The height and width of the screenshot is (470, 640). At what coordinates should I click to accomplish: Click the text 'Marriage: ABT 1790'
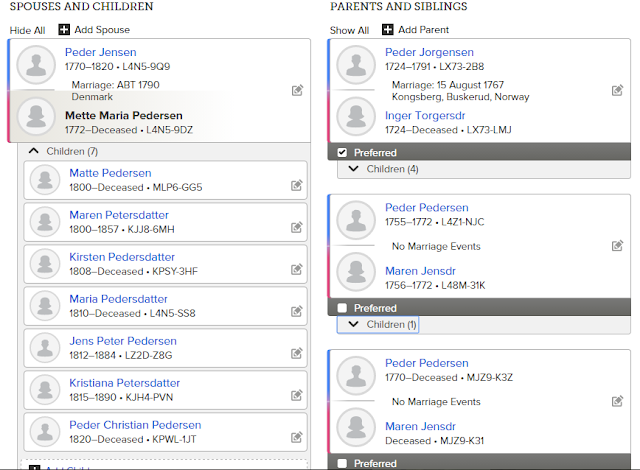point(116,85)
